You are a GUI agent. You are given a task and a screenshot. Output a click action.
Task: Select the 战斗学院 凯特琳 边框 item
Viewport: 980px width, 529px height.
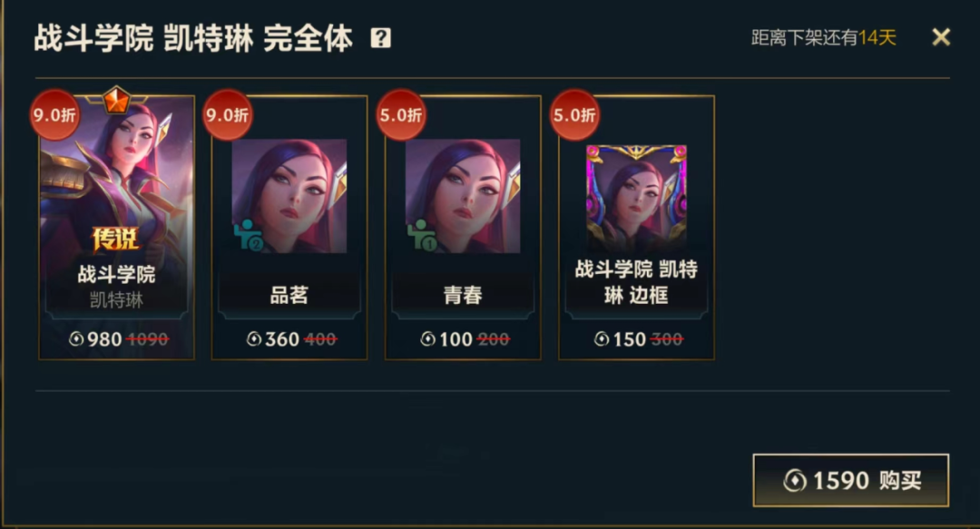pos(636,228)
